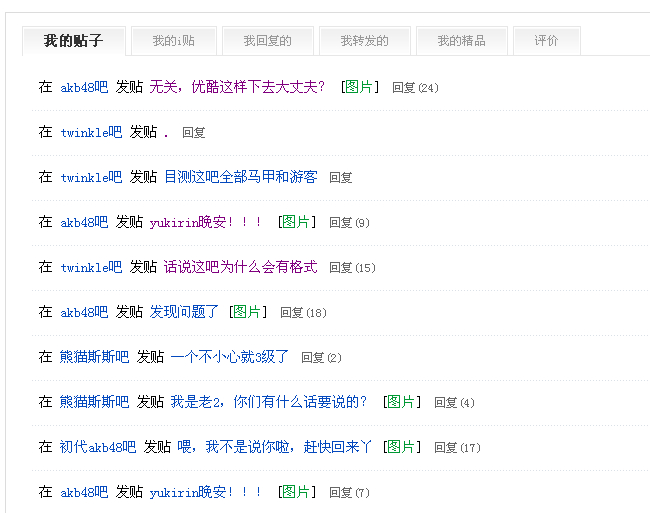Click twinkle吧 beside 目测这吧全部马甲和游客

[91, 177]
